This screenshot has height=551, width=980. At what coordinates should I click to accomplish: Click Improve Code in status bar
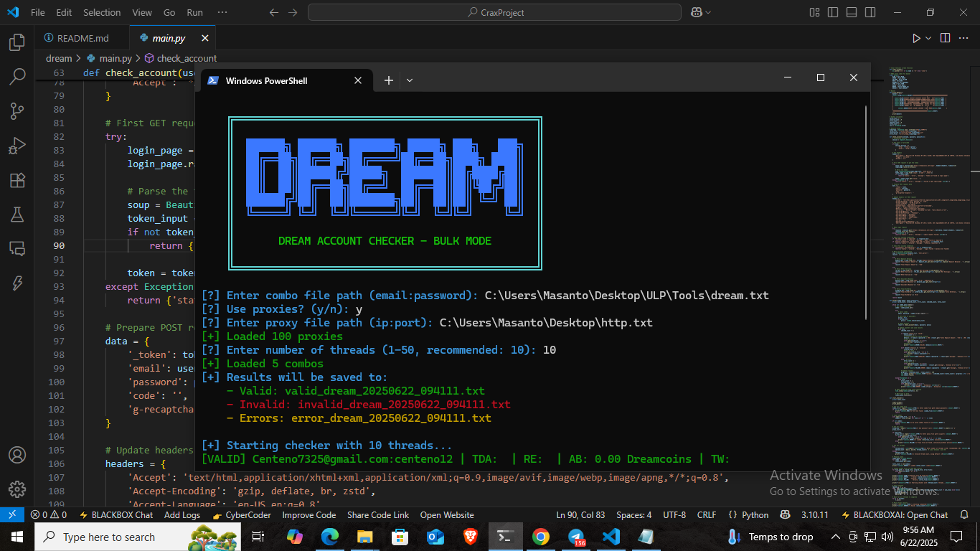[x=308, y=514]
